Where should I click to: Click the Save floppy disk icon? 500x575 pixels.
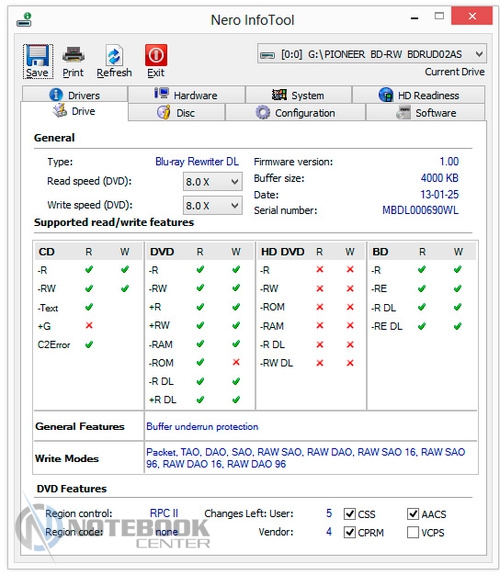pyautogui.click(x=38, y=55)
